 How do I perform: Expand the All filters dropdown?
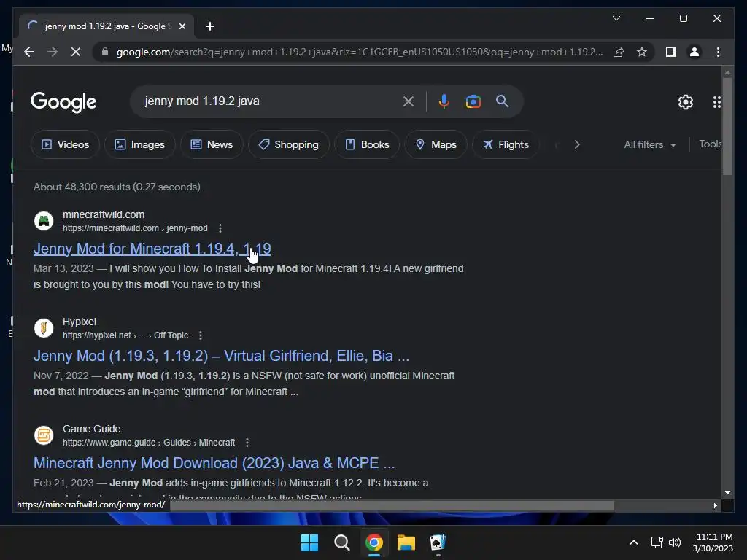[x=650, y=144]
